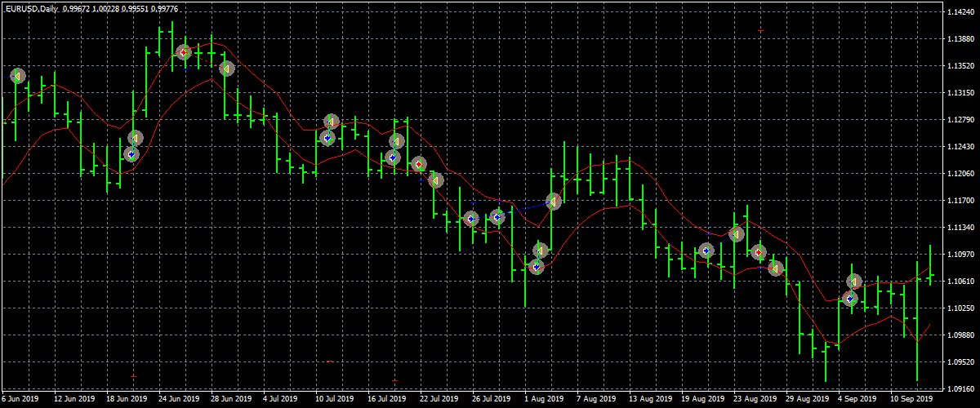Screen dimensions: 980x408
Task: Click yellow marker just above 1 Aug blue arrow
Action: 540,251
